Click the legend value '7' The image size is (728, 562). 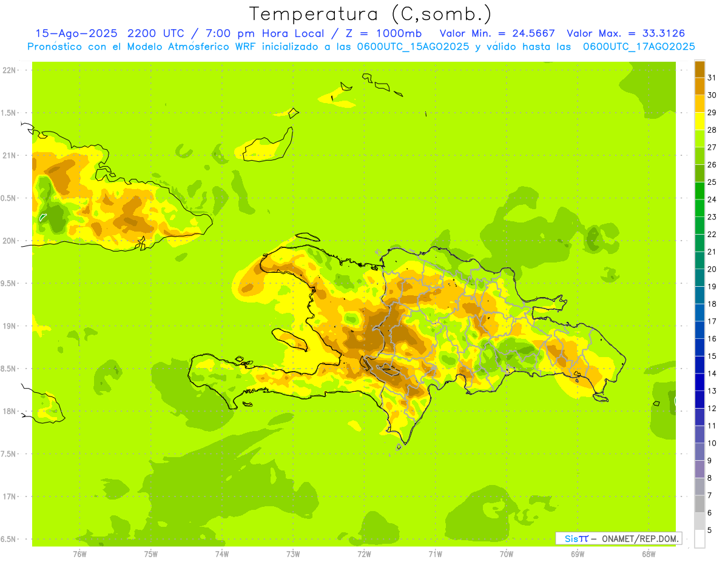pyautogui.click(x=710, y=495)
